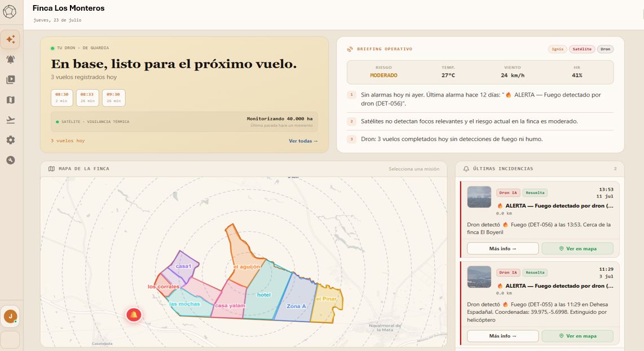This screenshot has width=644, height=351.
Task: Select the el Pinar zone on map
Action: click(326, 299)
